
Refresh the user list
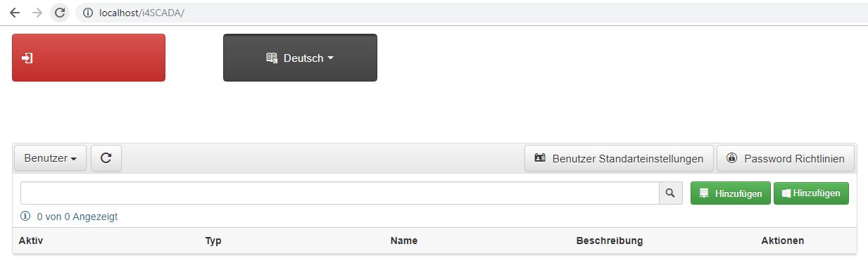[x=106, y=158]
